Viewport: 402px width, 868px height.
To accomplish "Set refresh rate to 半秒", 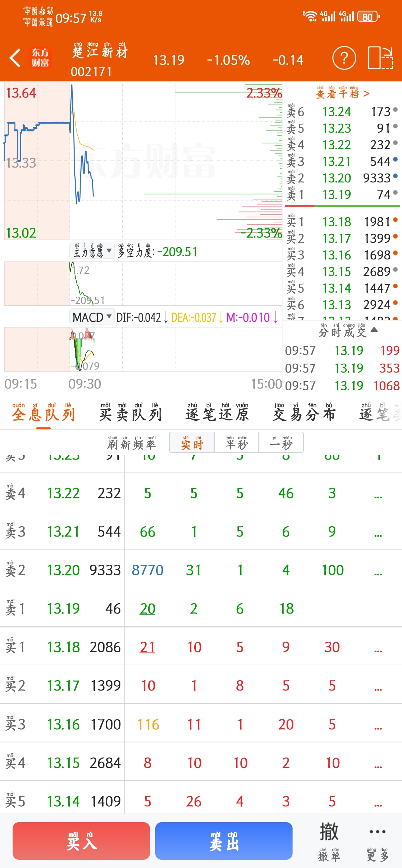I will [236, 442].
